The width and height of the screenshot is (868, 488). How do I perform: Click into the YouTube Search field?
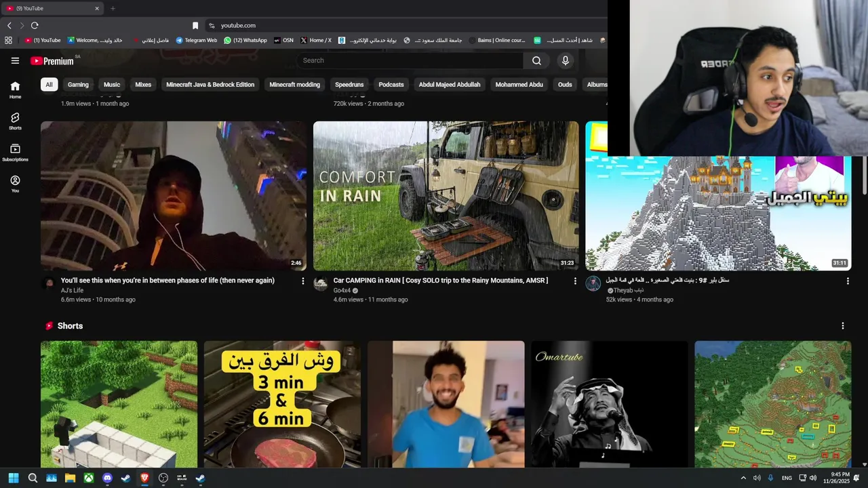pyautogui.click(x=410, y=60)
